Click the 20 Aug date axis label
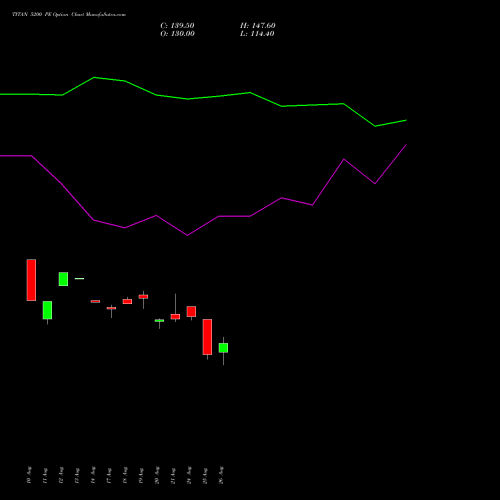 click(x=157, y=475)
